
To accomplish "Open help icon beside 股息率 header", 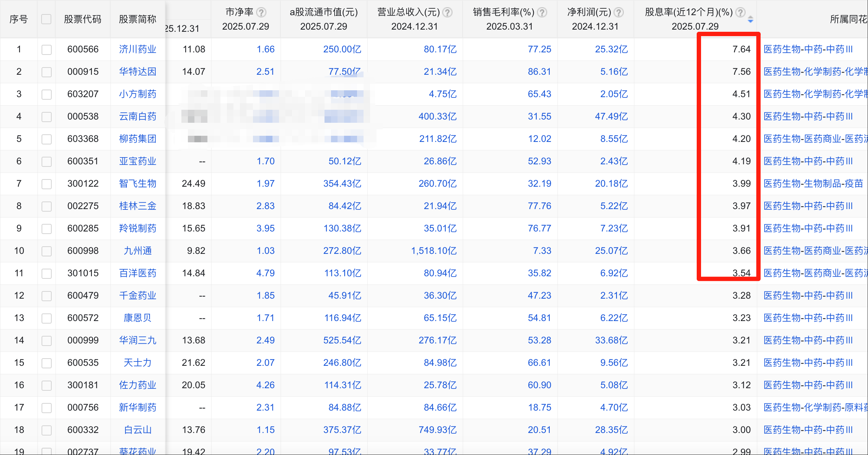I will 740,13.
